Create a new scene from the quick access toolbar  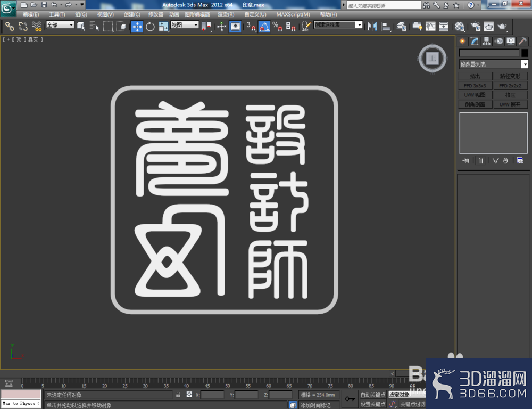pyautogui.click(x=24, y=5)
